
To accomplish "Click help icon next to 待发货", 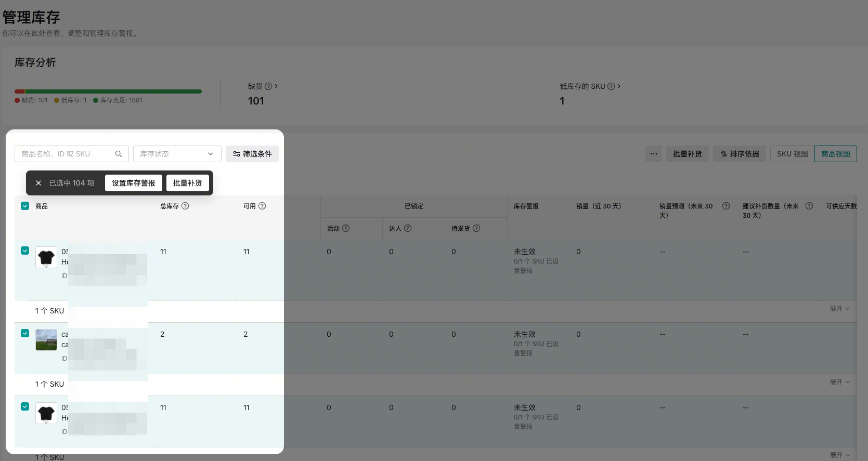I will pyautogui.click(x=476, y=228).
